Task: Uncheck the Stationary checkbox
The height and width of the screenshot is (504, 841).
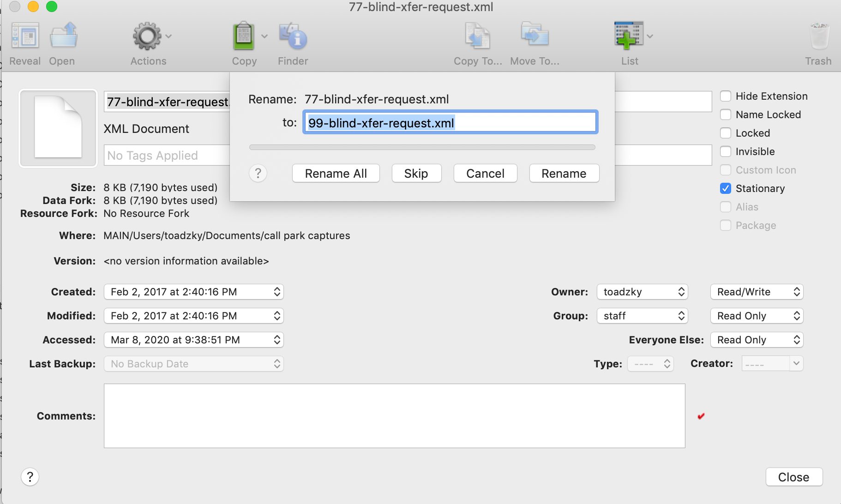Action: click(x=726, y=188)
